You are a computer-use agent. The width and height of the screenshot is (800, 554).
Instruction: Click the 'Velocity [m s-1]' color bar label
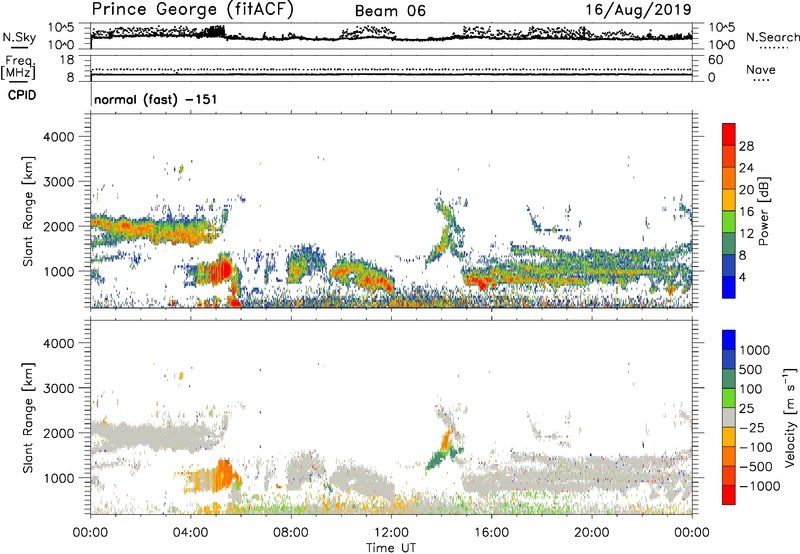click(x=790, y=417)
